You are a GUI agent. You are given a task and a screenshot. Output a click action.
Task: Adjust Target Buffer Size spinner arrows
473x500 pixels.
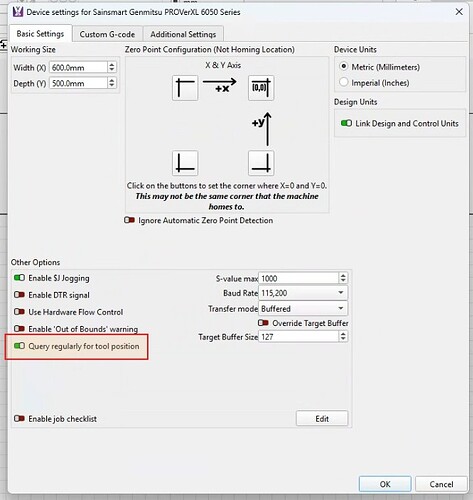point(343,337)
